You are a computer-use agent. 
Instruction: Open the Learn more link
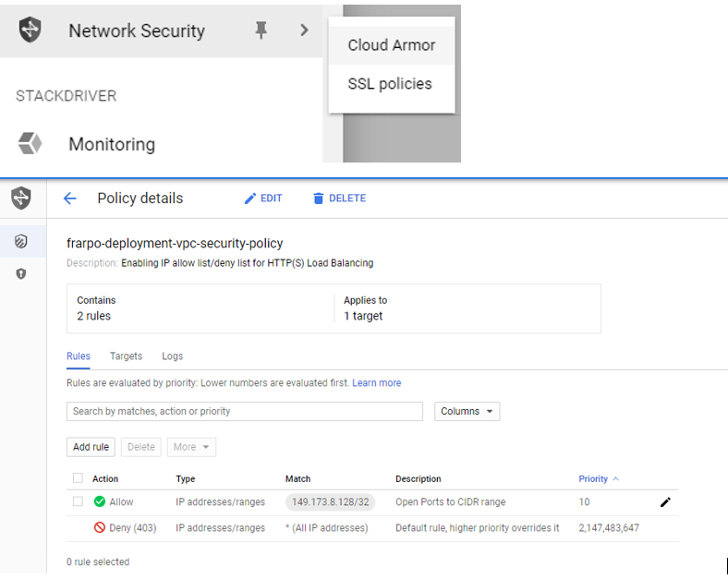pyautogui.click(x=377, y=383)
